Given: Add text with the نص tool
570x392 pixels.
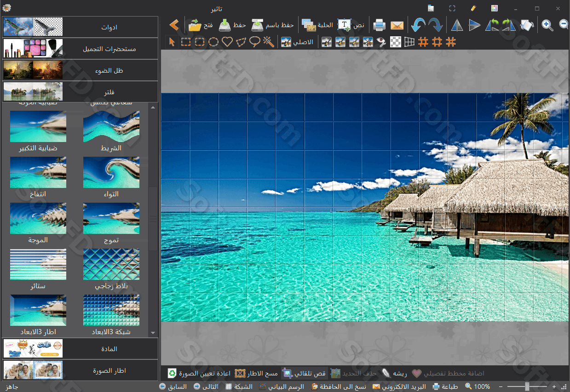Looking at the screenshot, I should point(351,25).
